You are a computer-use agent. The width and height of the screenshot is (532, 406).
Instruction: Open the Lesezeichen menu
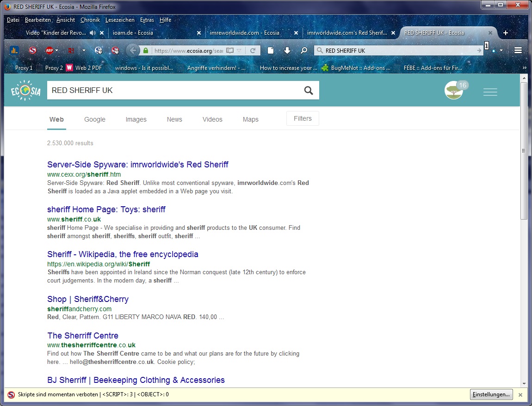[x=120, y=20]
